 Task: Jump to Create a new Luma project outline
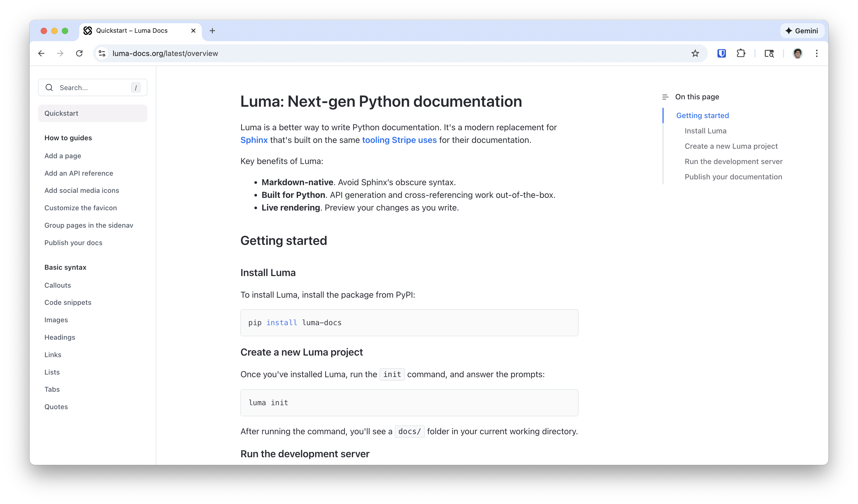731,146
